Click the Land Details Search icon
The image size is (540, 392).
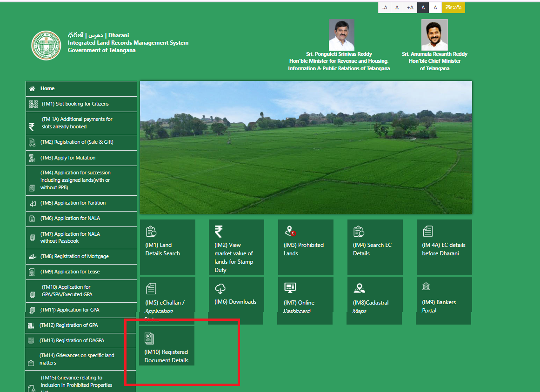click(x=151, y=232)
